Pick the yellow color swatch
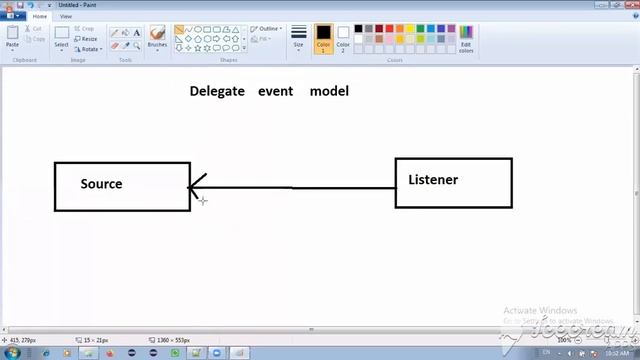Screen dimensions: 640x360 click(x=410, y=29)
